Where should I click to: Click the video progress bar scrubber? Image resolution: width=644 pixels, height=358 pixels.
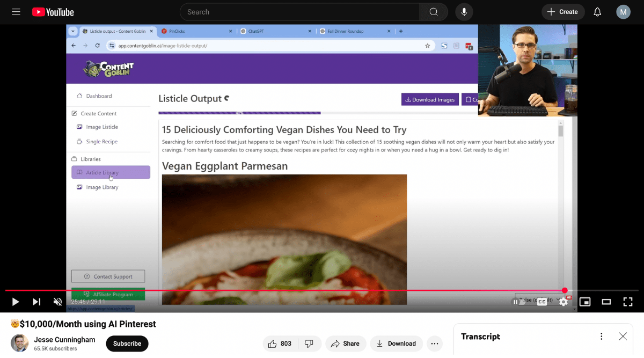(565, 290)
